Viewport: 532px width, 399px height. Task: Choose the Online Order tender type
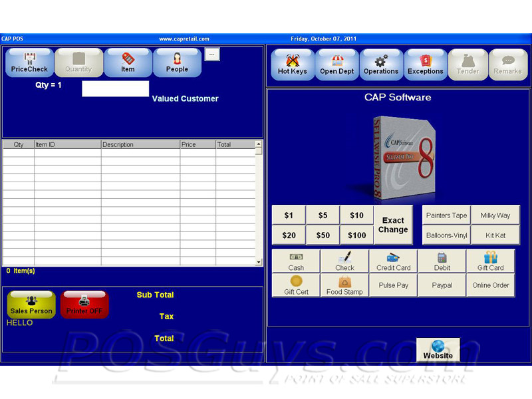(x=491, y=285)
